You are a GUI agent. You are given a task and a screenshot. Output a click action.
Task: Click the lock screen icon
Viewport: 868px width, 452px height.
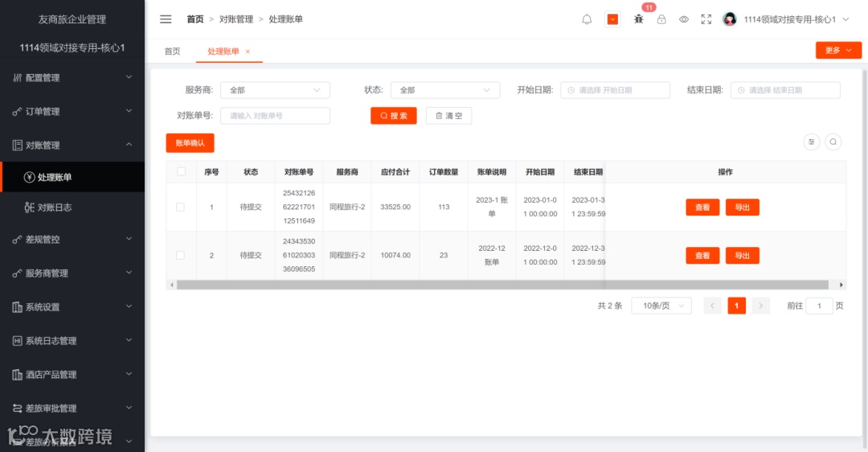coord(661,19)
